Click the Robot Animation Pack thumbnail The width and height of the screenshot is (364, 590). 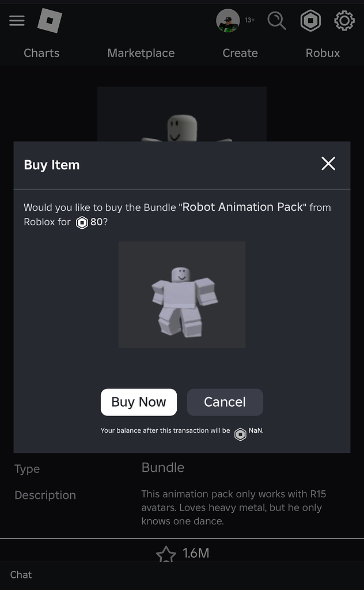(182, 294)
